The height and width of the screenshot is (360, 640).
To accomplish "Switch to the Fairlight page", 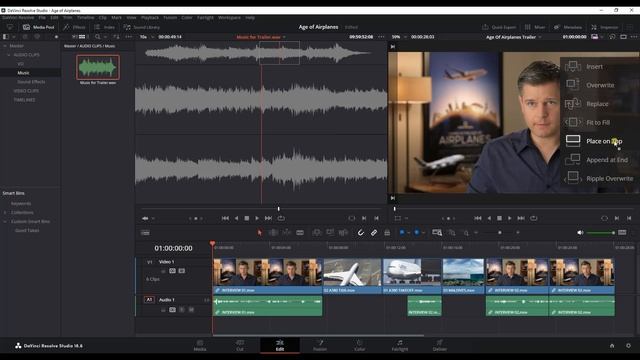I will (x=400, y=345).
